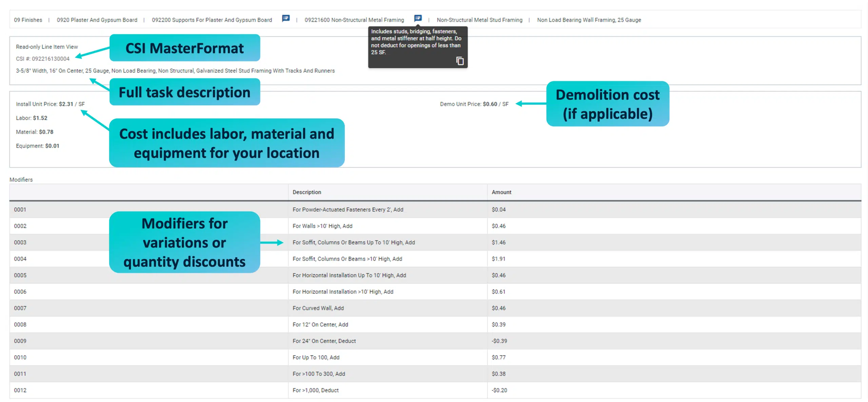This screenshot has height=402, width=868.
Task: Click the $0.77 amount
Action: [498, 358]
